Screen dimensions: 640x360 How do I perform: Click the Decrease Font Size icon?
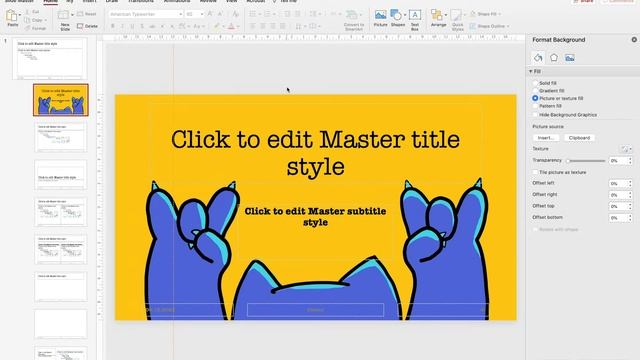pyautogui.click(x=220, y=14)
